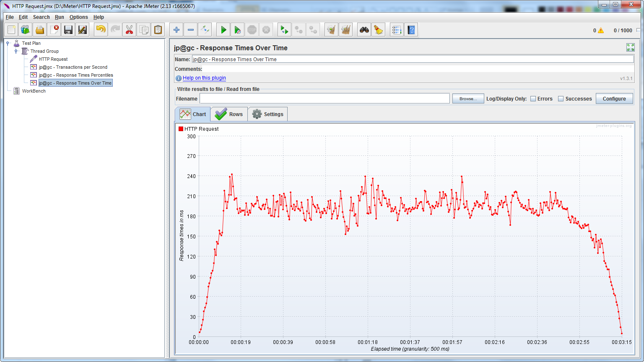
Task: Click the Reset Search yellow broom icon
Action: coord(379,30)
